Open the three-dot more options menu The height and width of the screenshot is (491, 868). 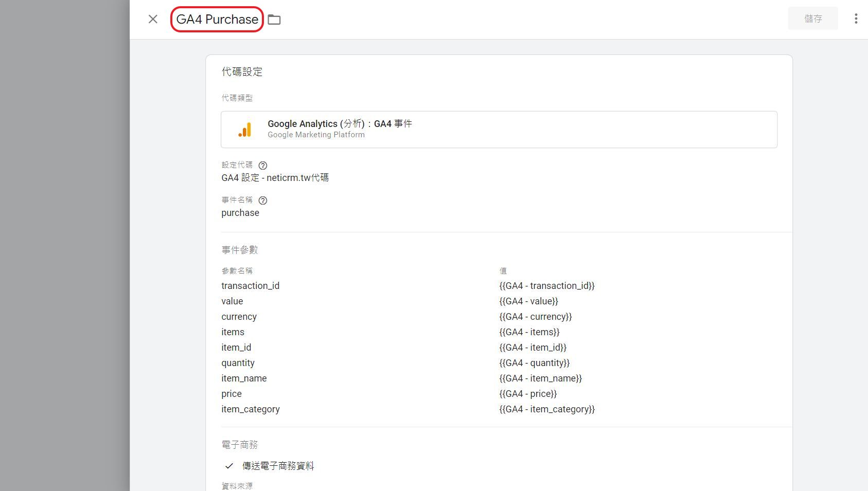(x=856, y=19)
